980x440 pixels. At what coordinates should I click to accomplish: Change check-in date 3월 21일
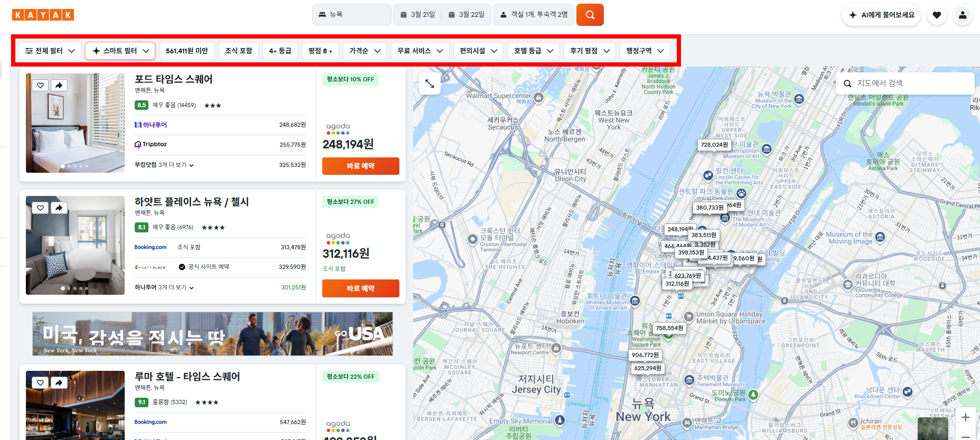coord(418,15)
